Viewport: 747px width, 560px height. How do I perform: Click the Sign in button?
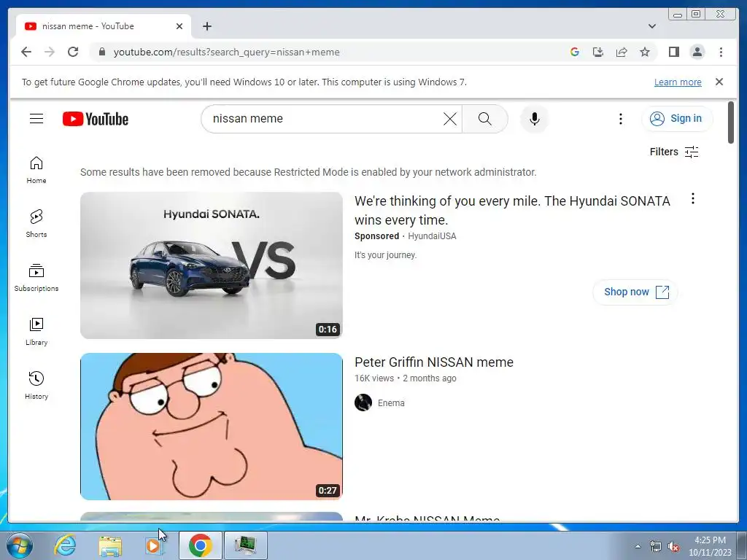pos(677,119)
